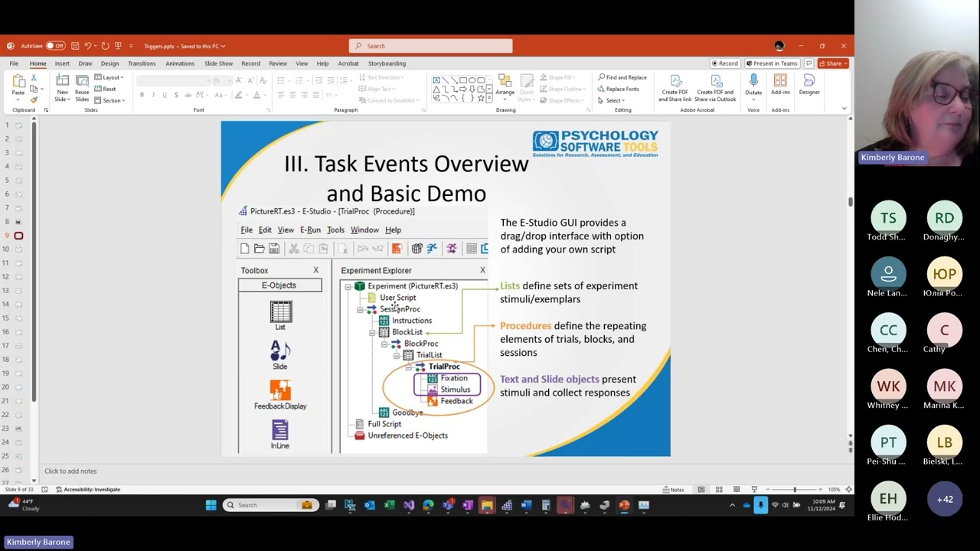Open PowerPoint icon on the taskbar
The image size is (980, 551).
point(624,505)
